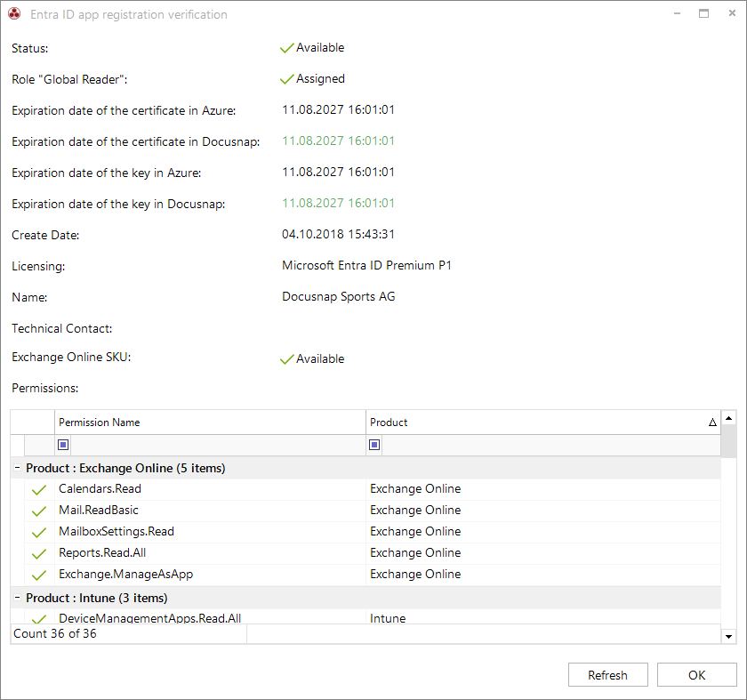This screenshot has width=747, height=700.
Task: Click the certificate expiration date in Docusnap value
Action: point(338,141)
